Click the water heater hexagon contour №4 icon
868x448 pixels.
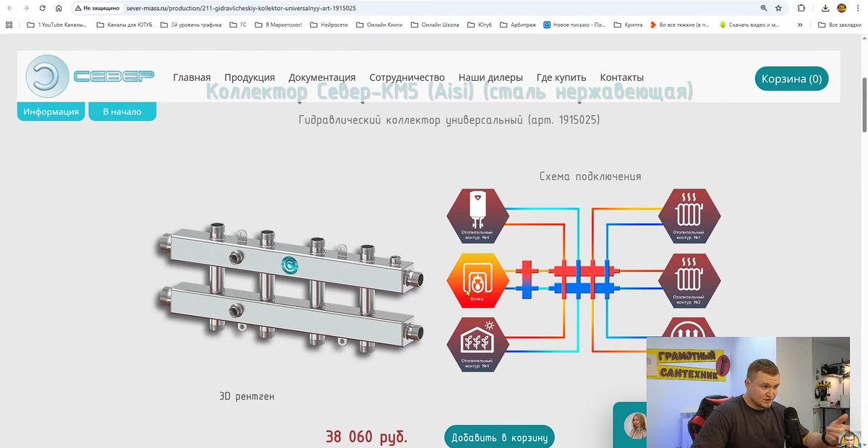click(477, 215)
